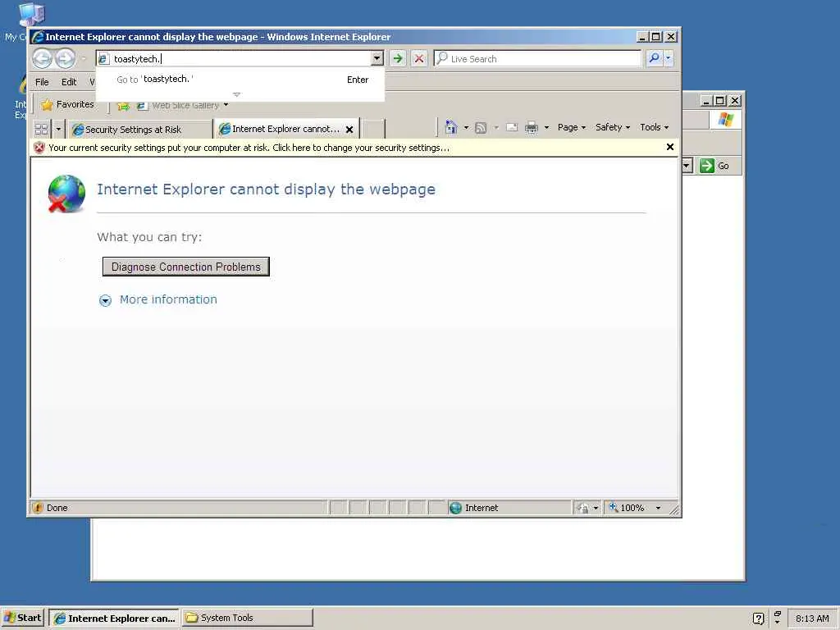The width and height of the screenshot is (840, 630).
Task: Open the search provider dropdown arrow
Action: pos(668,58)
